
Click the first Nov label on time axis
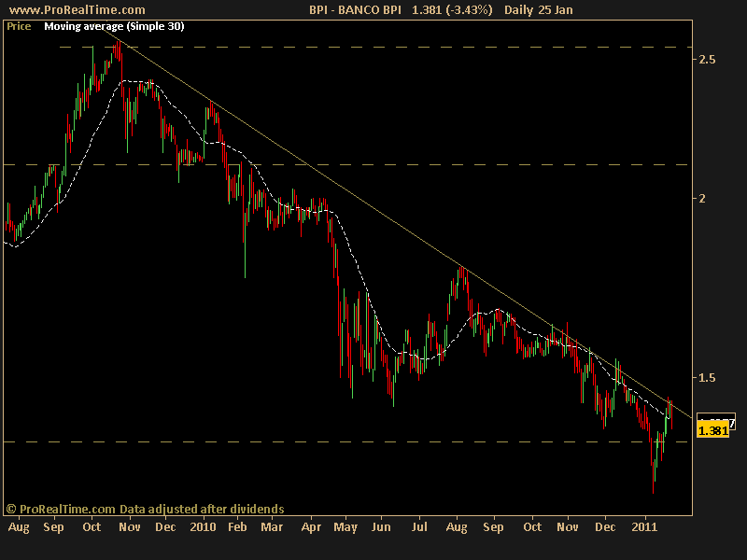pos(130,527)
